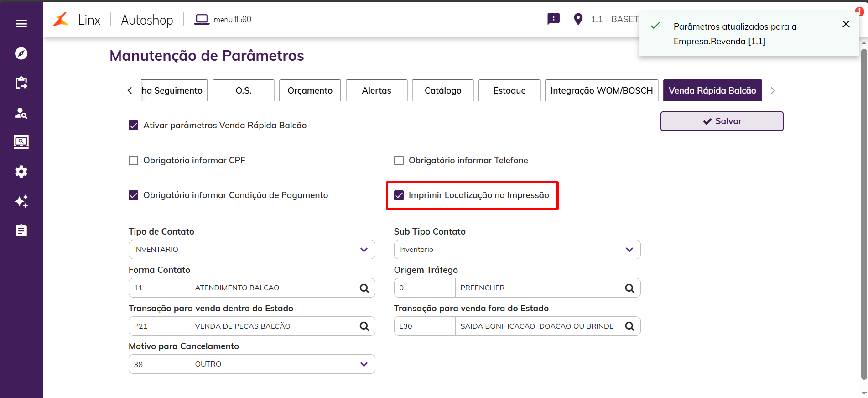Open the Integração WOM/BOSCH tab

[601, 90]
